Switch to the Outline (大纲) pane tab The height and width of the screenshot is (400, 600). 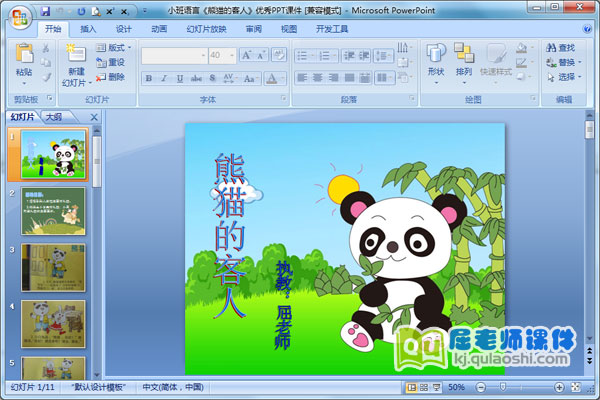[54, 117]
